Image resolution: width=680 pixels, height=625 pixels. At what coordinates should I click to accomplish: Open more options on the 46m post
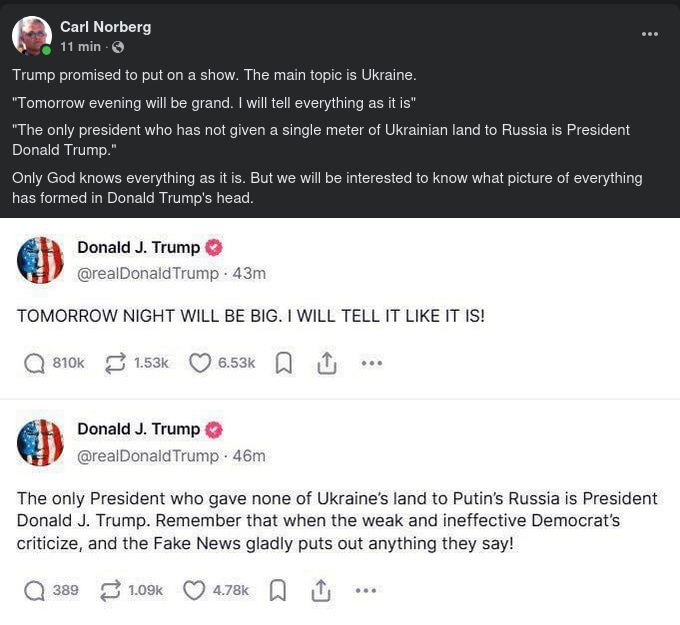[366, 590]
